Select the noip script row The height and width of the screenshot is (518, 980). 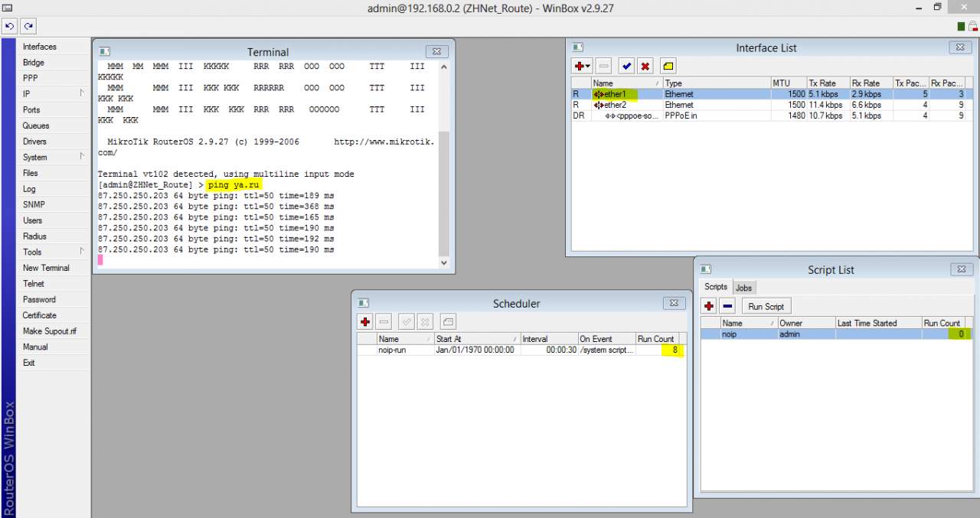tap(836, 334)
